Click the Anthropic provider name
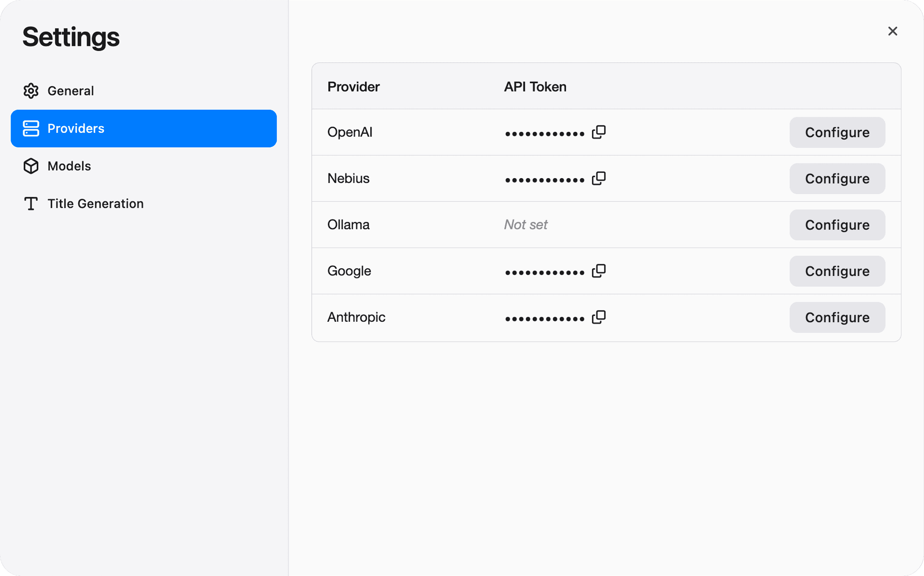 click(356, 317)
